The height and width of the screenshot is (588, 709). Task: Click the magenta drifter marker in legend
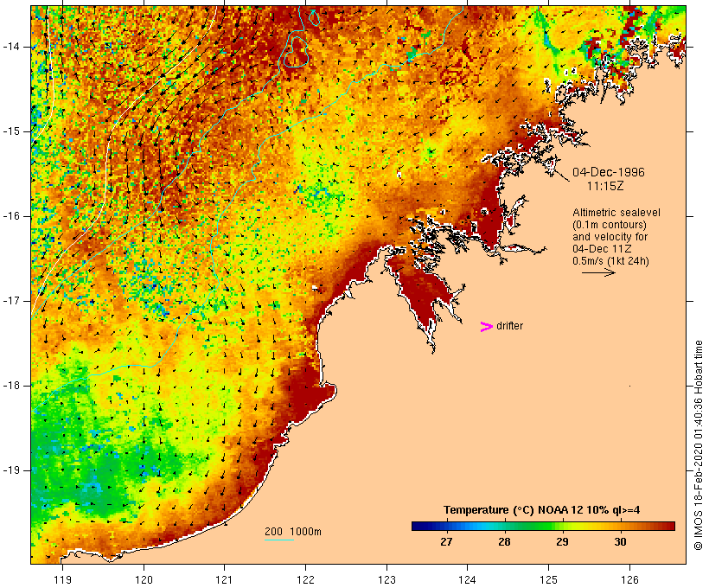(x=487, y=327)
